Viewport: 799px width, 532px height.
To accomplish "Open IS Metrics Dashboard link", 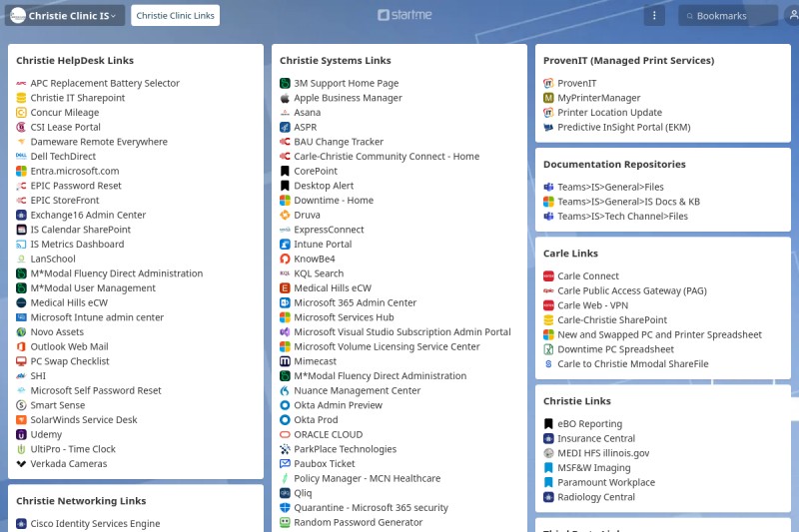I will point(78,245).
